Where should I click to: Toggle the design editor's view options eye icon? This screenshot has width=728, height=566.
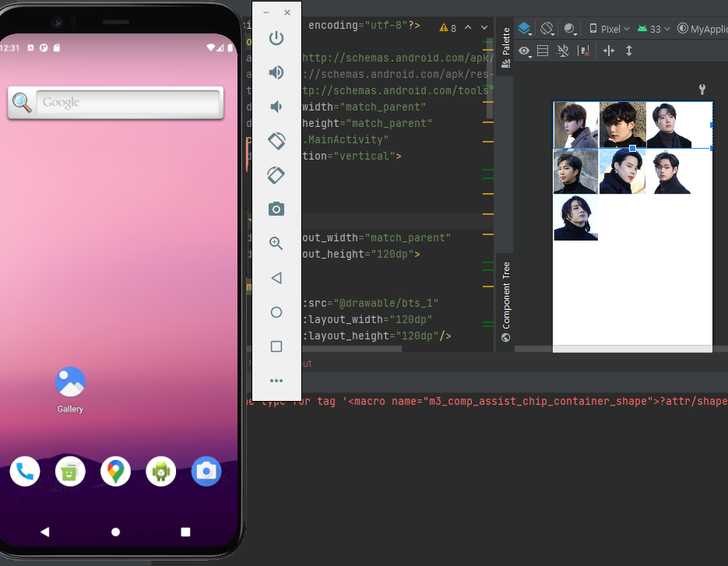(526, 51)
